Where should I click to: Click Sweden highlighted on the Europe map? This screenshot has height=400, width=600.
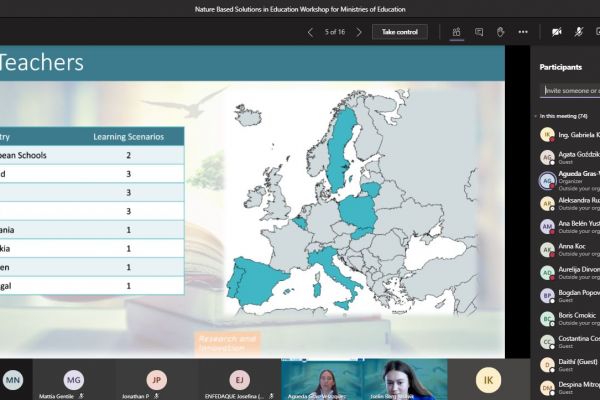(x=340, y=151)
